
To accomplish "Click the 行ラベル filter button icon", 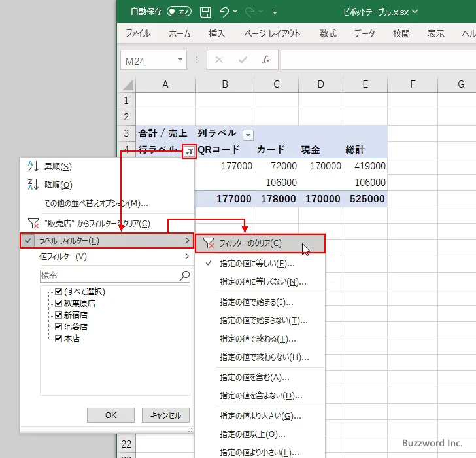I will click(190, 151).
